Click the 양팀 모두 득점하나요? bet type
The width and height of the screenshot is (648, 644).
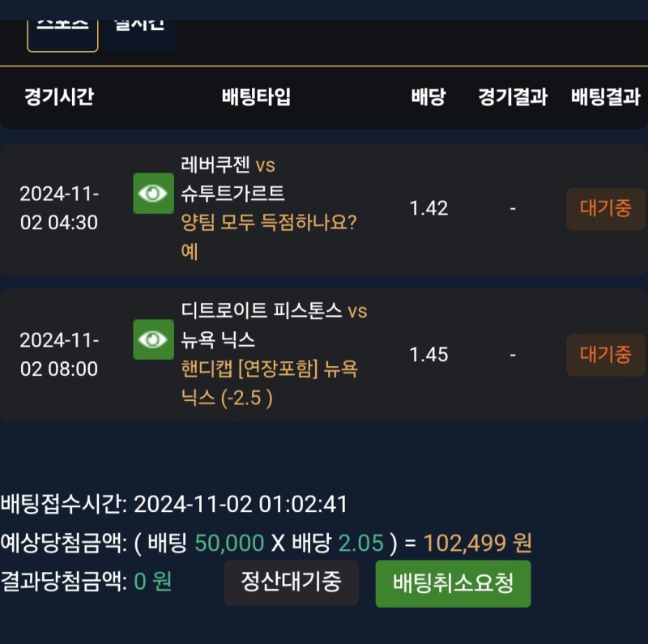point(269,223)
